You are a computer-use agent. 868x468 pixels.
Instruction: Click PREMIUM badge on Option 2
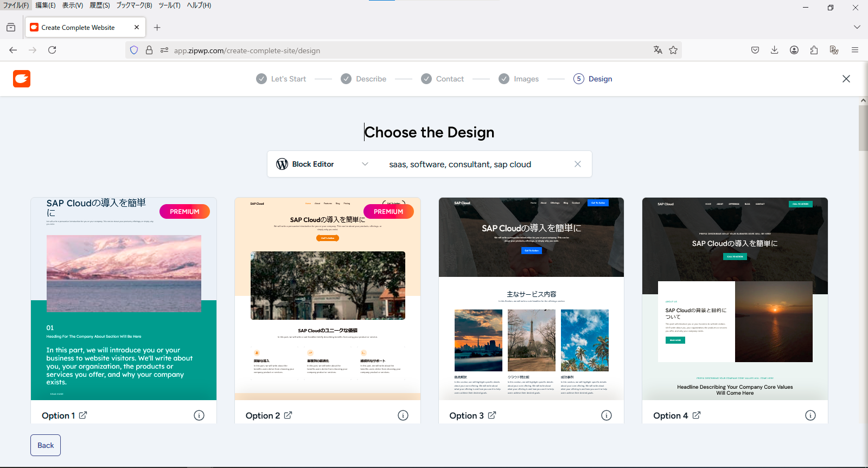pos(388,212)
